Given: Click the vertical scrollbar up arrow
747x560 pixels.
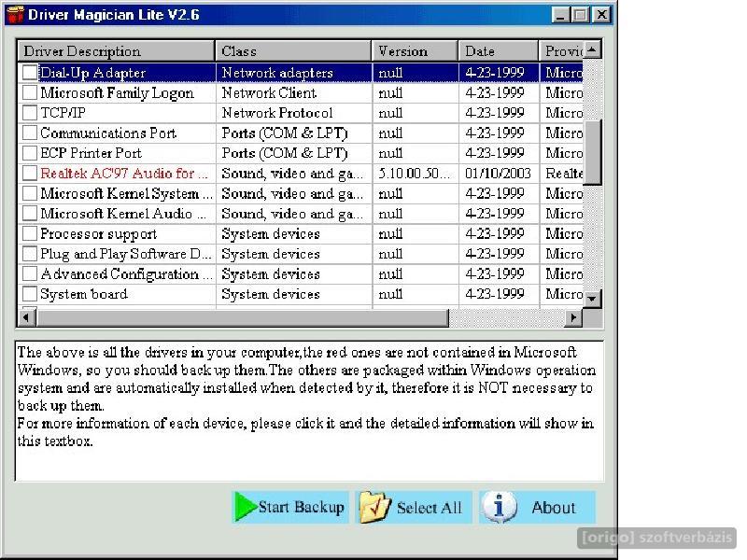Looking at the screenshot, I should [x=592, y=49].
